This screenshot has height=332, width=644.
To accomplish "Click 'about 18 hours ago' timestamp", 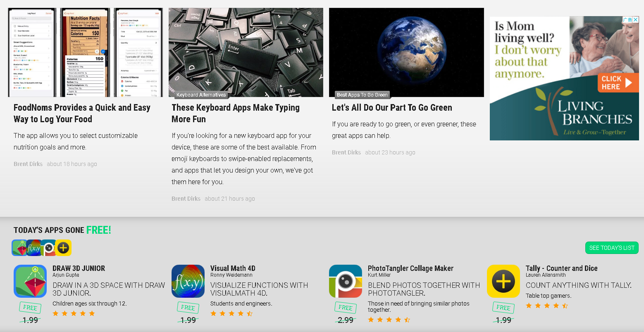I will click(x=72, y=164).
